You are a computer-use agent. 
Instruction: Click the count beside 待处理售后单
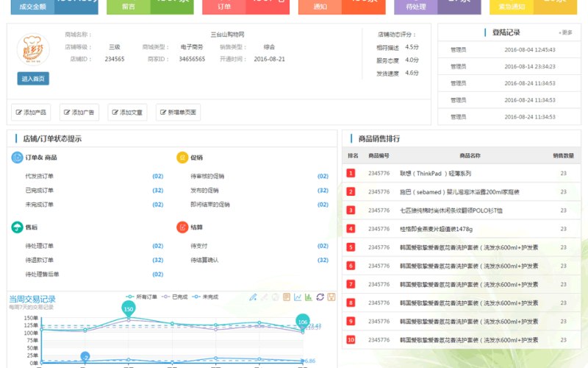[158, 275]
